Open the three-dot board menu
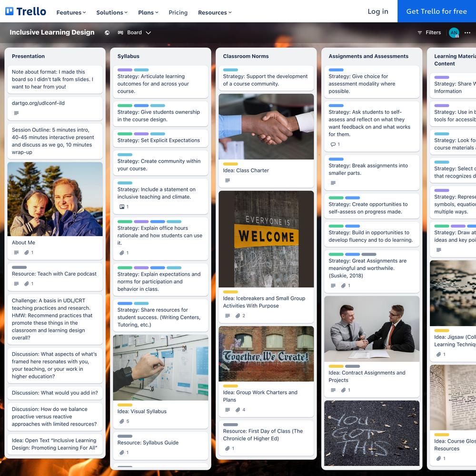Screen dimensions: 476x476 tap(467, 33)
